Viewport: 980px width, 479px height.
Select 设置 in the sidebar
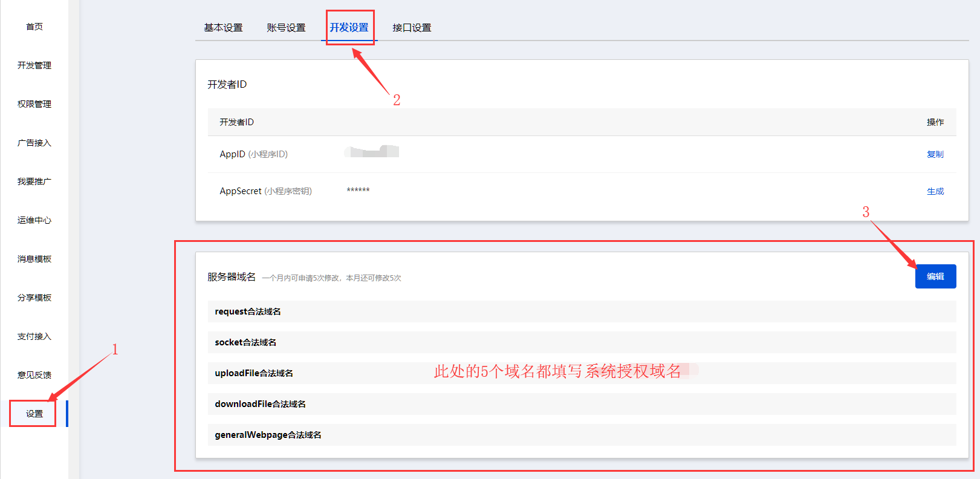[34, 414]
